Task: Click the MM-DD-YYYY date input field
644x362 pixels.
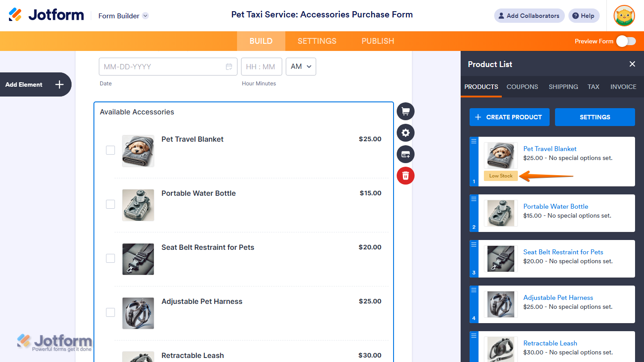Action: (x=161, y=67)
